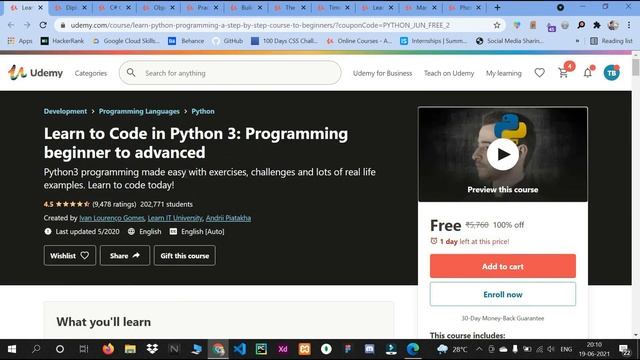Click the Udemy logo

click(36, 73)
